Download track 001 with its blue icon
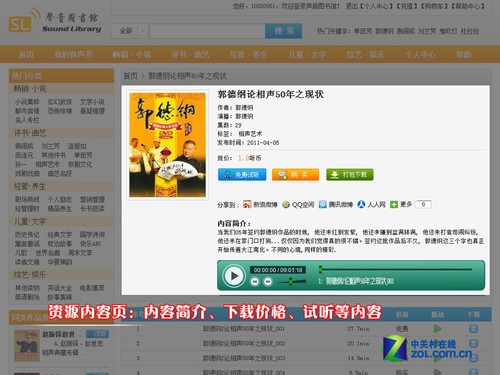500x375 pixels. coord(473,329)
